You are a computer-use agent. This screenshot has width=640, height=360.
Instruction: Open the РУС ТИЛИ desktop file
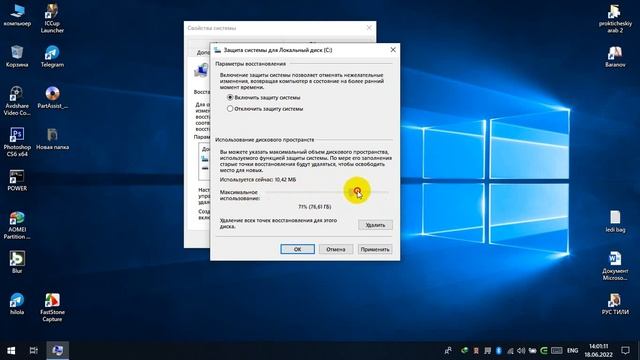[x=615, y=304]
